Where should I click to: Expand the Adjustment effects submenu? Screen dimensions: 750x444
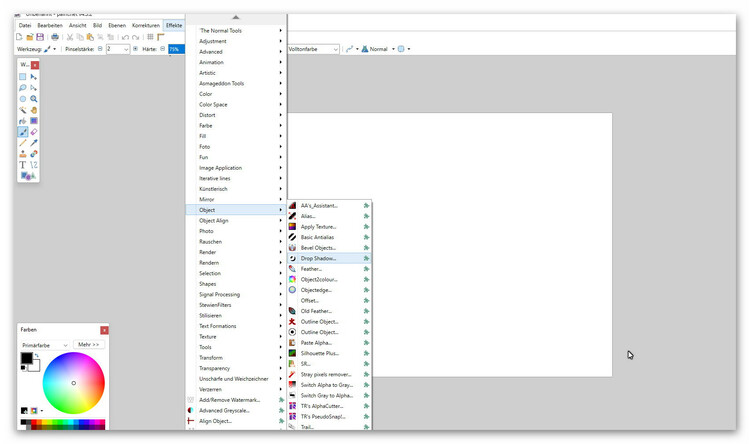coord(236,41)
